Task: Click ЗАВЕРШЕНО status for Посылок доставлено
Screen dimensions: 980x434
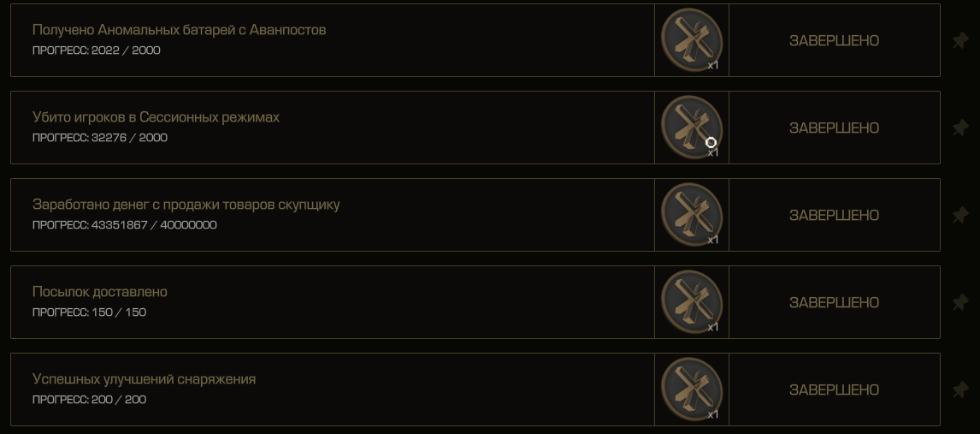Action: click(x=834, y=303)
